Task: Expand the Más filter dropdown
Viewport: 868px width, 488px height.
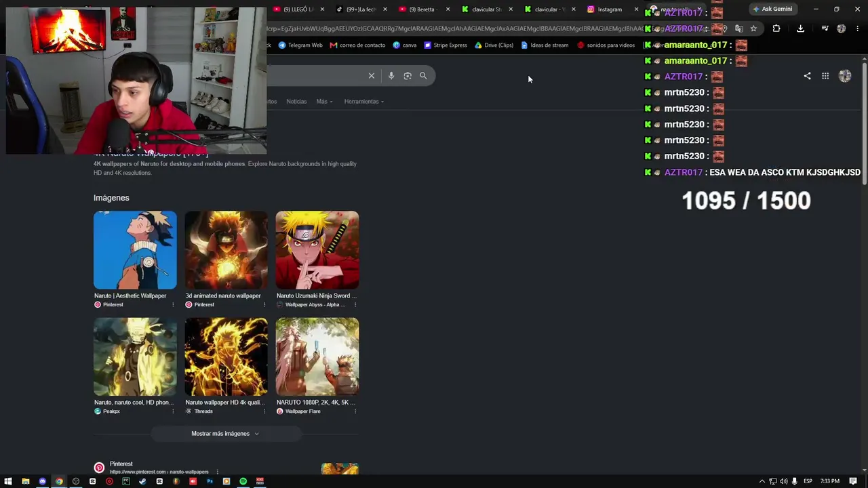Action: coord(324,102)
